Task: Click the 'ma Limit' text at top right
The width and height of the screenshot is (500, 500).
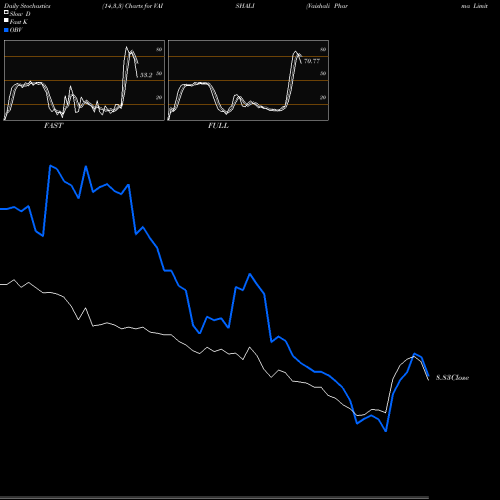Action: click(x=474, y=6)
